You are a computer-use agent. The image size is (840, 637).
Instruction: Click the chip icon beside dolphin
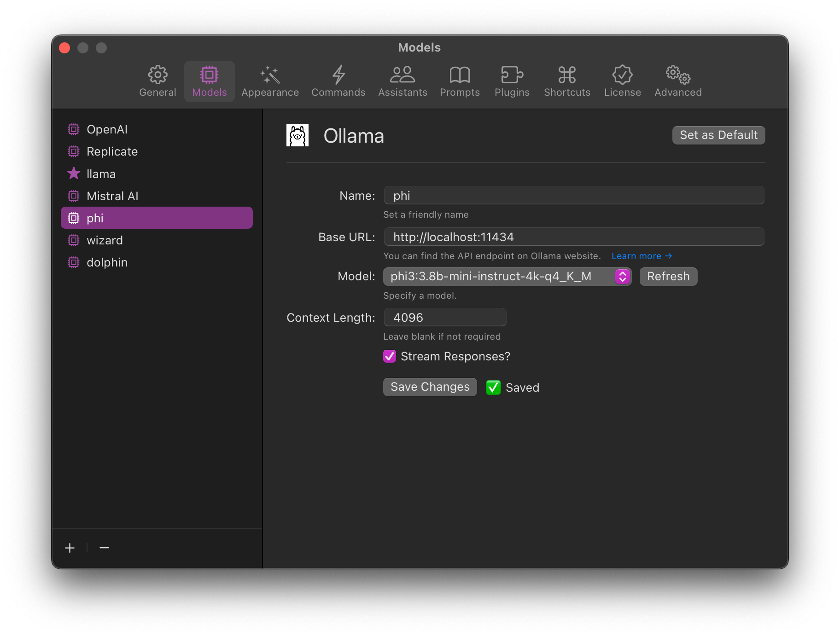click(x=74, y=262)
